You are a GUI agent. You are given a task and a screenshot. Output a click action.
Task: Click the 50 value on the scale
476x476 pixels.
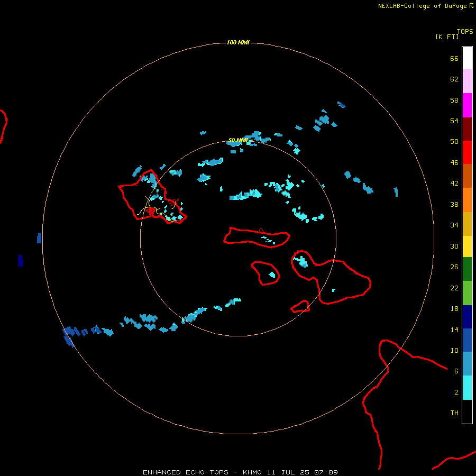click(454, 141)
